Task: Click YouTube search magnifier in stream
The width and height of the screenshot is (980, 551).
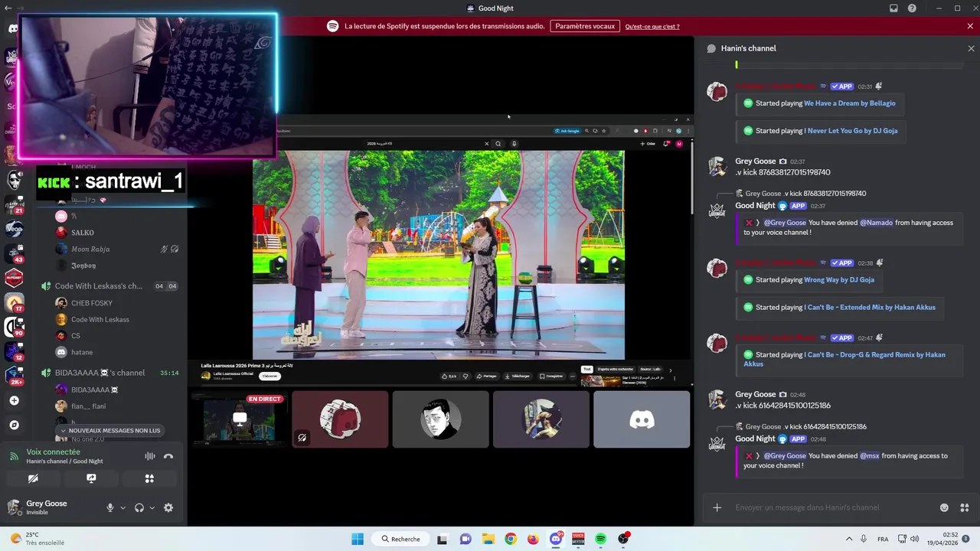Action: click(x=498, y=144)
